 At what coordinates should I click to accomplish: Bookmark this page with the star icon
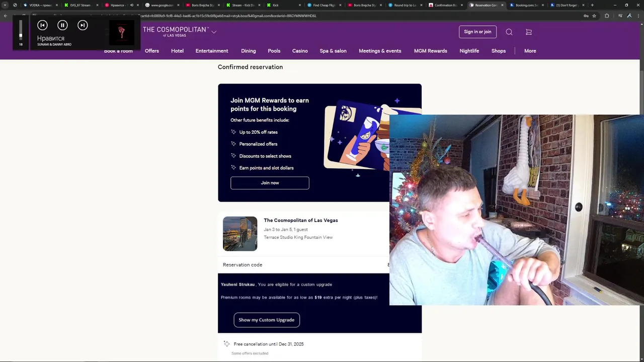[594, 16]
